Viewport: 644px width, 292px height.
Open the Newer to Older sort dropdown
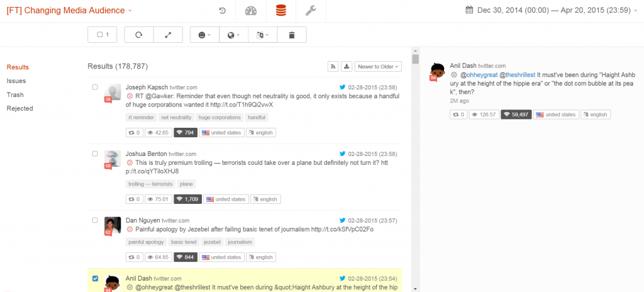pos(378,67)
